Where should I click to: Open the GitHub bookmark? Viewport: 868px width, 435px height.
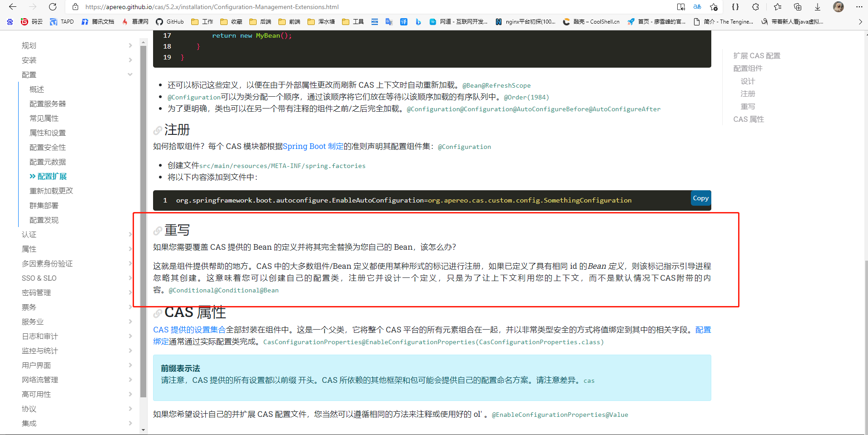170,21
